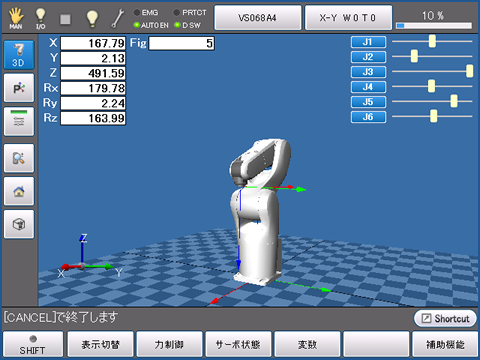Click the Fig value field
Image resolution: width=480 pixels, height=360 pixels.
coord(182,43)
